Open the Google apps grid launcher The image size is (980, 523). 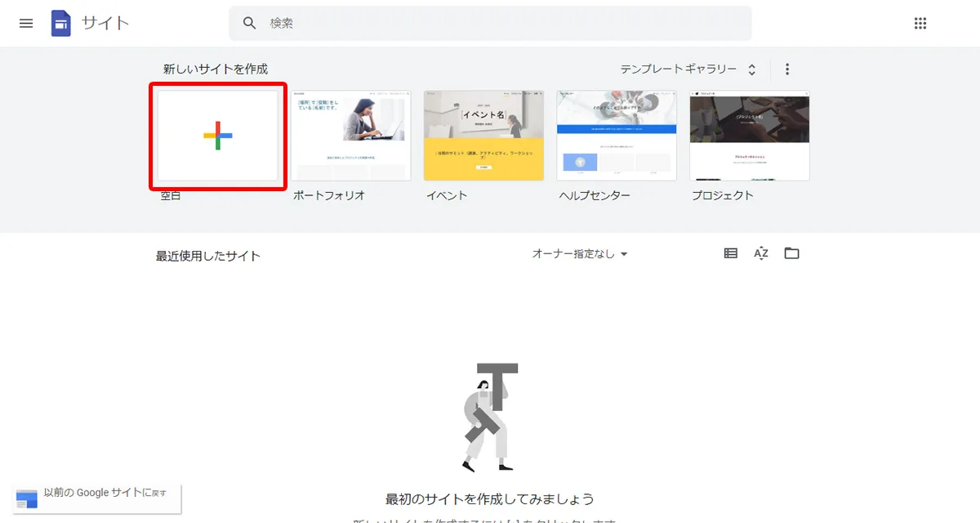click(920, 23)
